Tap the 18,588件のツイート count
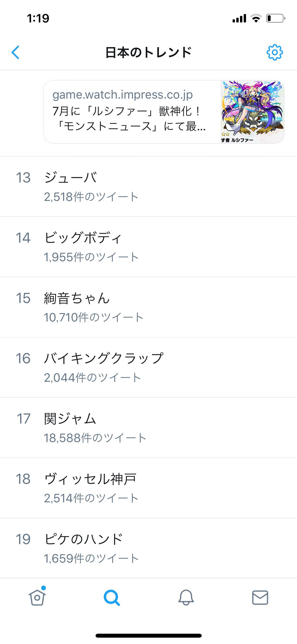297x644 pixels. pos(95,438)
